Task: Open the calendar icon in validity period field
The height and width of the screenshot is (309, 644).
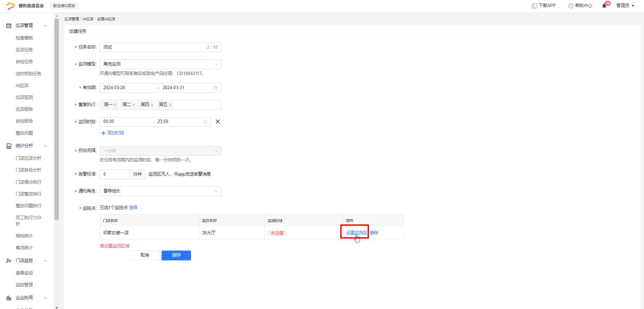Action: pyautogui.click(x=215, y=88)
